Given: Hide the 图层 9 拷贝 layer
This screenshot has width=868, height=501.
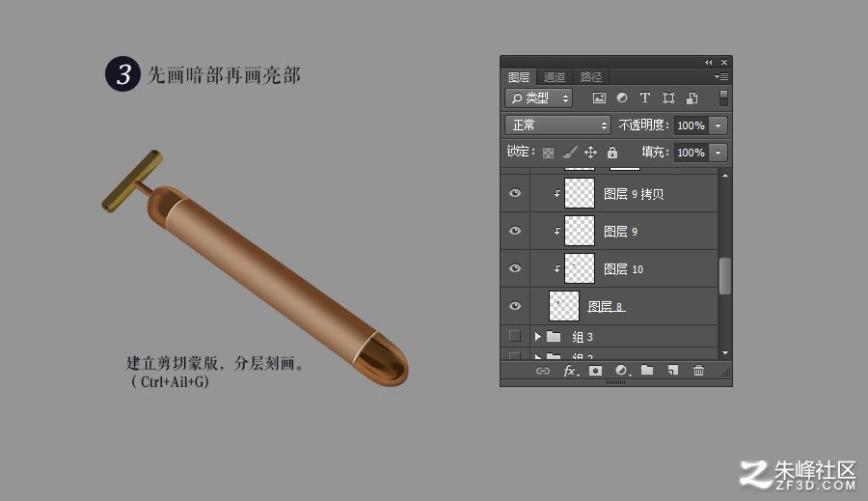Looking at the screenshot, I should (x=515, y=193).
